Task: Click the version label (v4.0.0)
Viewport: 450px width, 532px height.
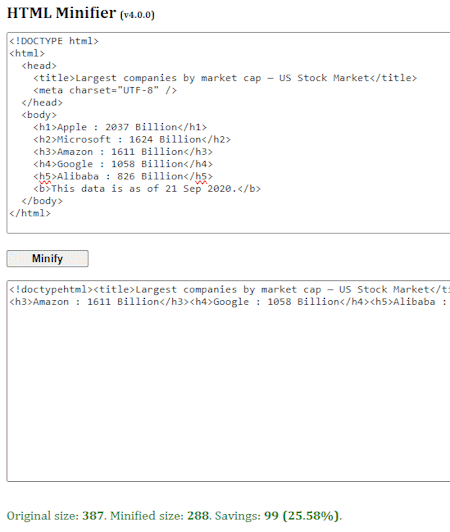Action: click(137, 15)
